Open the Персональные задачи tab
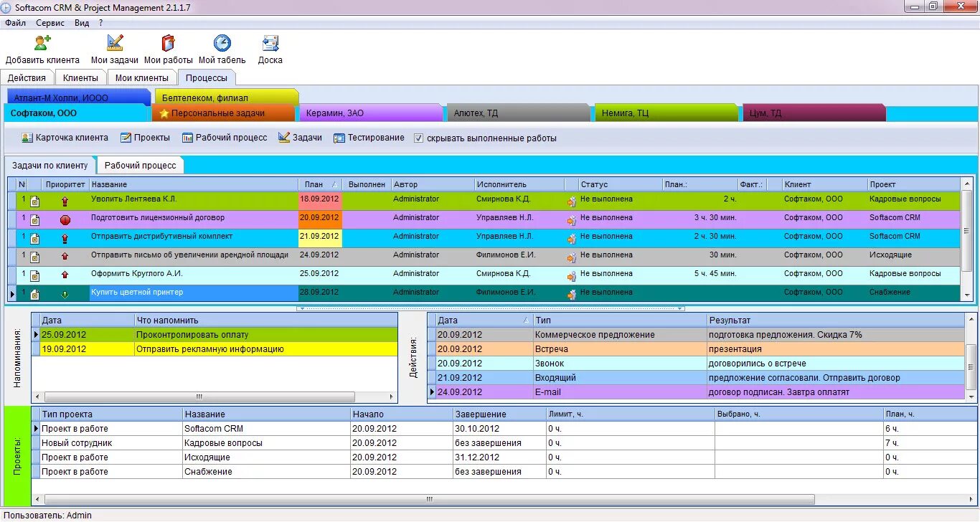Image resolution: width=980 pixels, height=522 pixels. point(223,113)
